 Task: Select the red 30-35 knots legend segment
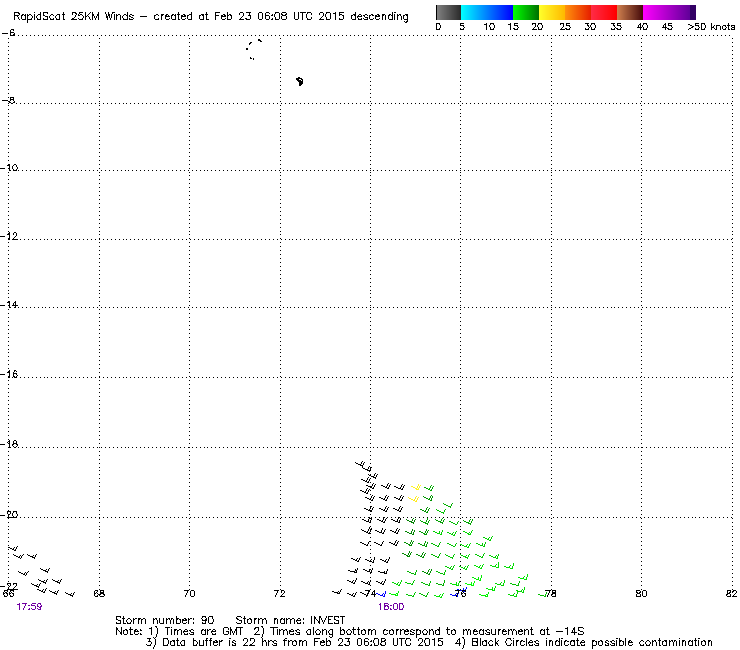click(604, 12)
